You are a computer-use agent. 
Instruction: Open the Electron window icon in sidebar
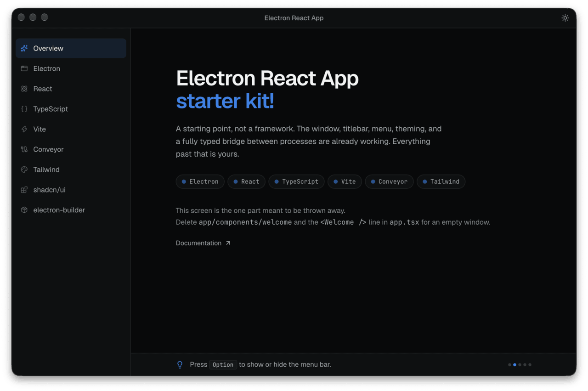coord(24,68)
